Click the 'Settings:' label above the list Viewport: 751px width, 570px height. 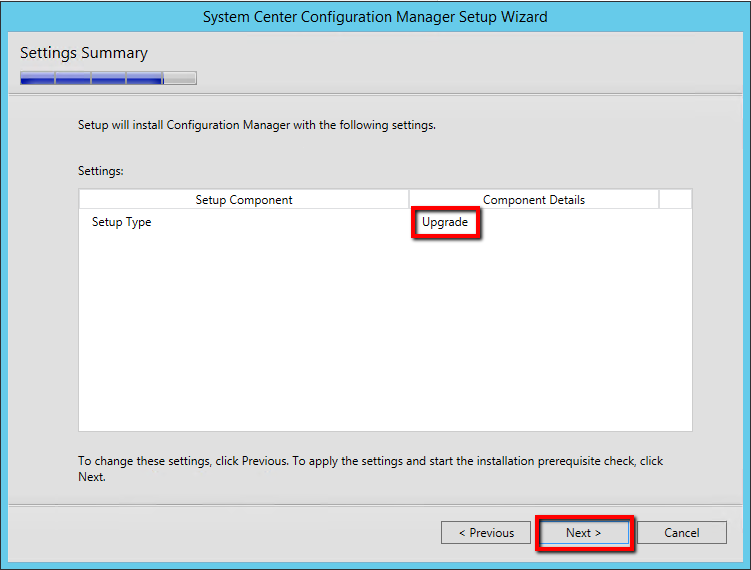pos(101,171)
